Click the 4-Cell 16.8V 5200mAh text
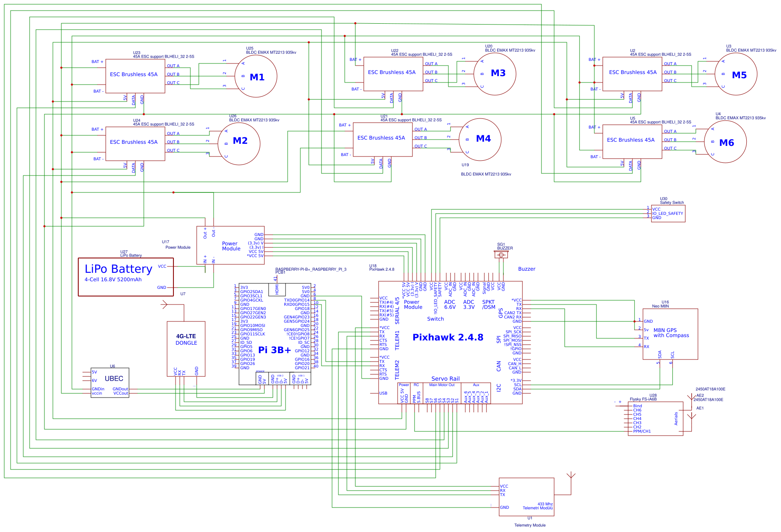The width and height of the screenshot is (781, 532). 113,280
